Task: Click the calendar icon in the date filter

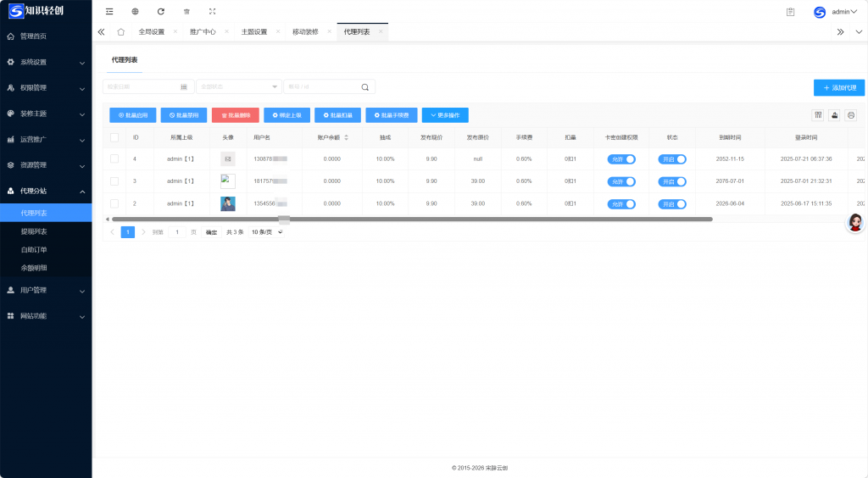Action: [x=184, y=86]
